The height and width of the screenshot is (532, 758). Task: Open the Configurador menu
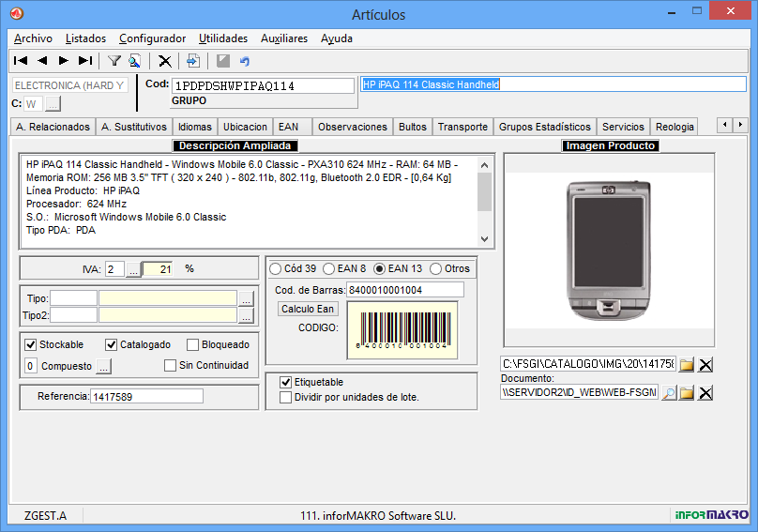coord(152,38)
